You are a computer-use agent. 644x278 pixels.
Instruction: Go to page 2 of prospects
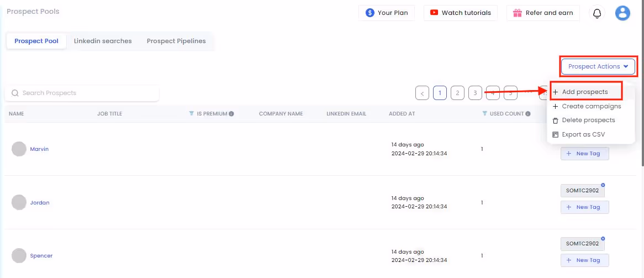(457, 93)
